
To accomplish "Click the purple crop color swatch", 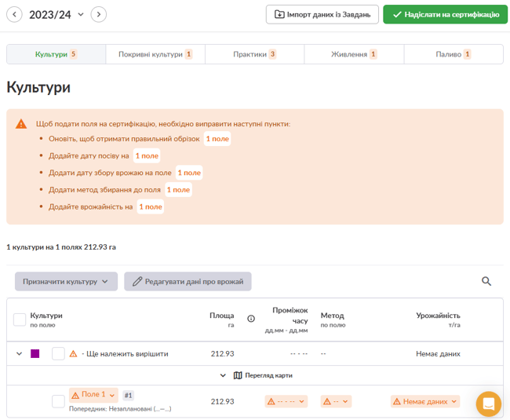I will (x=35, y=354).
